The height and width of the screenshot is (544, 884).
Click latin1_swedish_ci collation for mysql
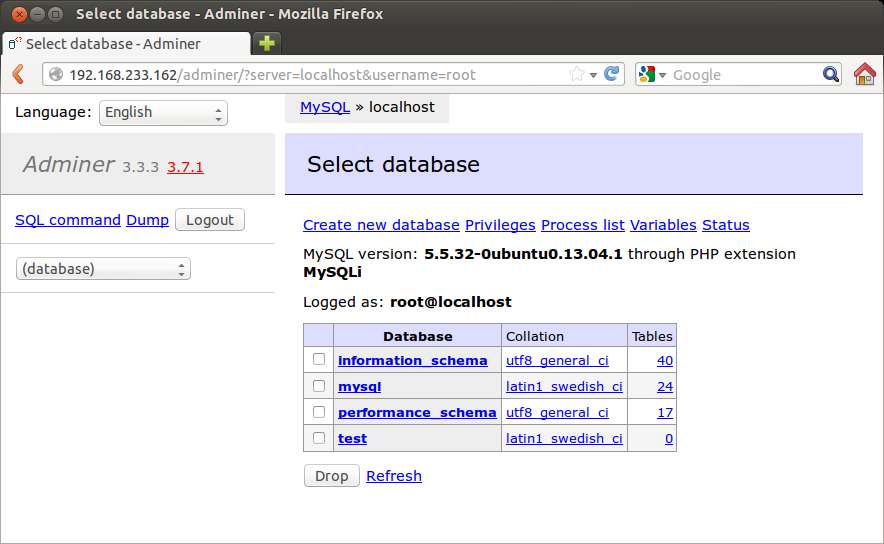tap(564, 387)
